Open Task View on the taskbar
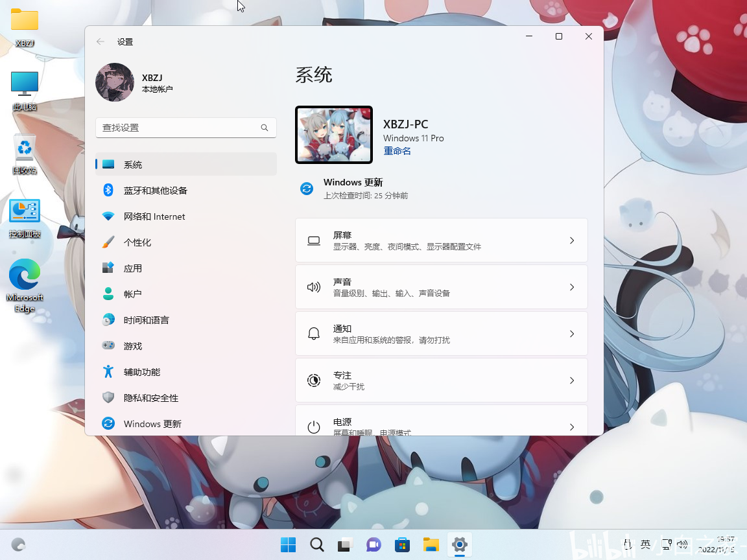 pos(346,544)
